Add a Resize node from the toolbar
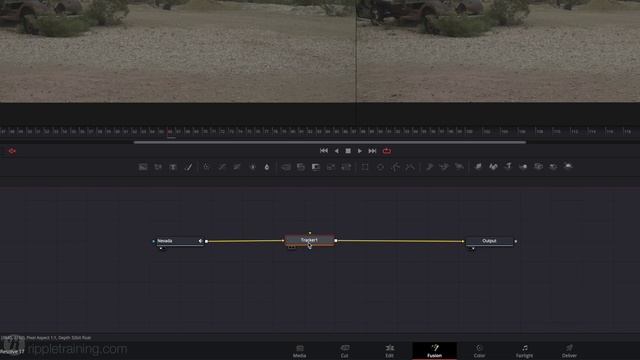 (331, 167)
